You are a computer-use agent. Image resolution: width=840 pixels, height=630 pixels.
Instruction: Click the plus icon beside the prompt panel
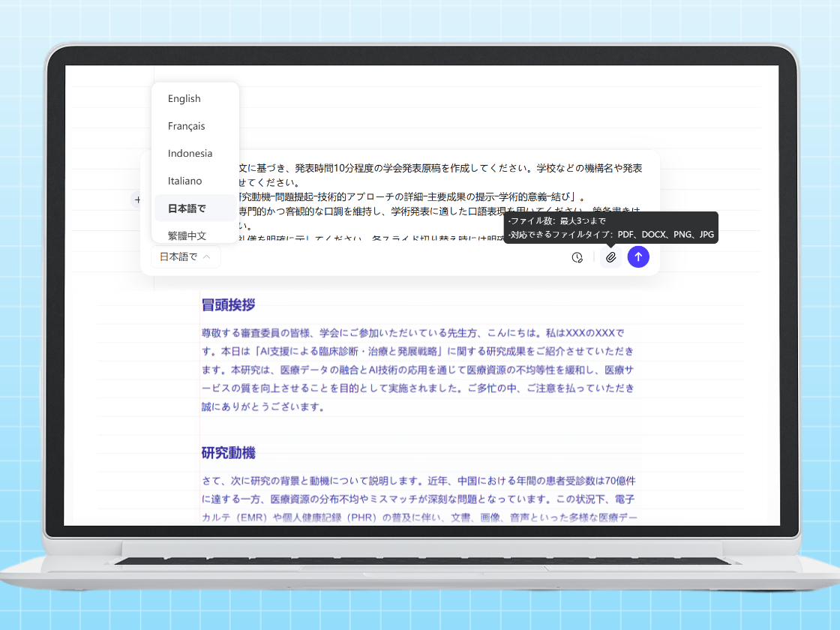click(x=138, y=199)
